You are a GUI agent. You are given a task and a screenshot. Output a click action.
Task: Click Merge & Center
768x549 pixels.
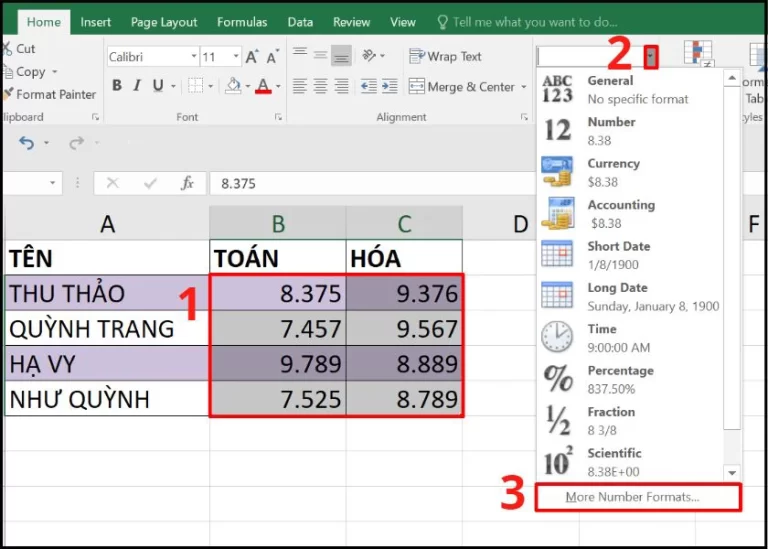(462, 87)
